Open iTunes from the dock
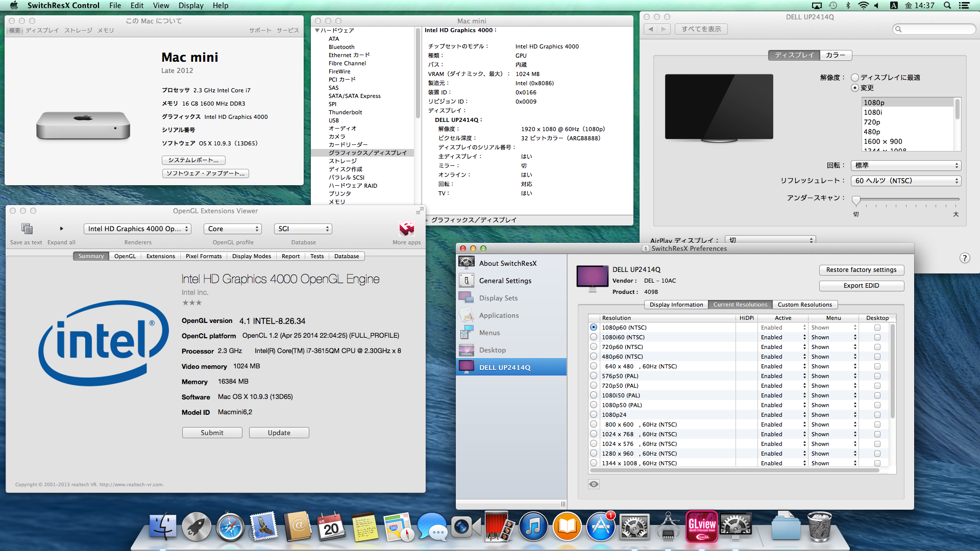This screenshot has width=980, height=551. click(x=533, y=527)
